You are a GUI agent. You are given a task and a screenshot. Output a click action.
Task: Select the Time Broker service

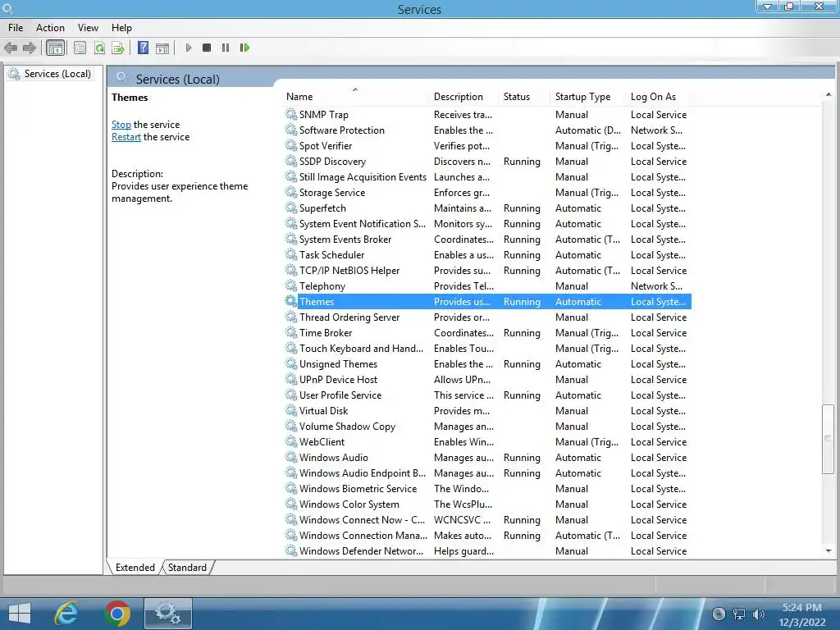pos(487,333)
